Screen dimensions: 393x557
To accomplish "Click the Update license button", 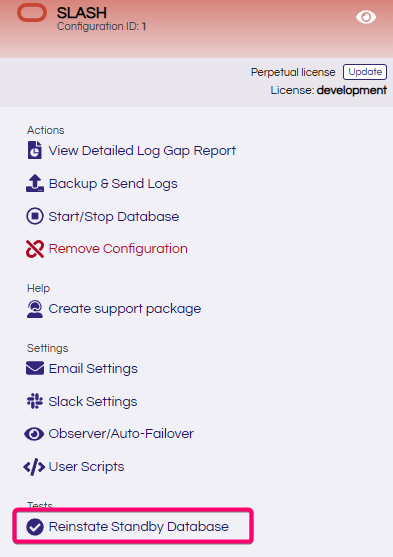I will pos(365,72).
